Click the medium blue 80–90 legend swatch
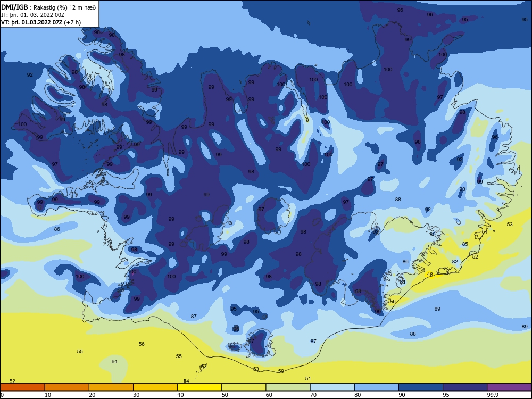Image resolution: width=532 pixels, height=399 pixels. click(377, 387)
